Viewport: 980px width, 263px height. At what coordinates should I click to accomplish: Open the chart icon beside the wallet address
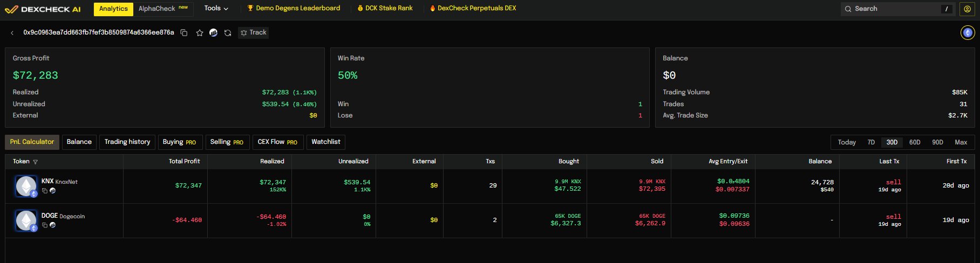coord(214,33)
